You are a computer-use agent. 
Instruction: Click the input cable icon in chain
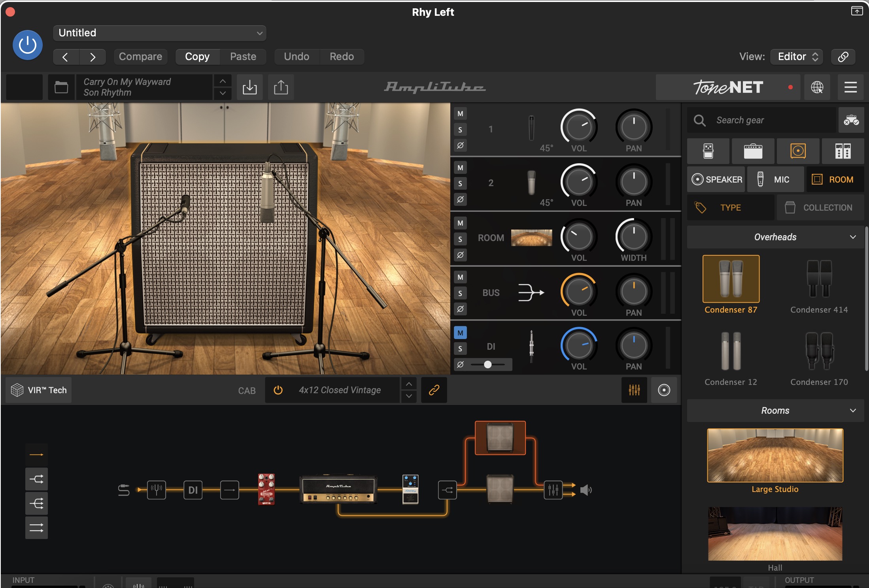pos(124,490)
